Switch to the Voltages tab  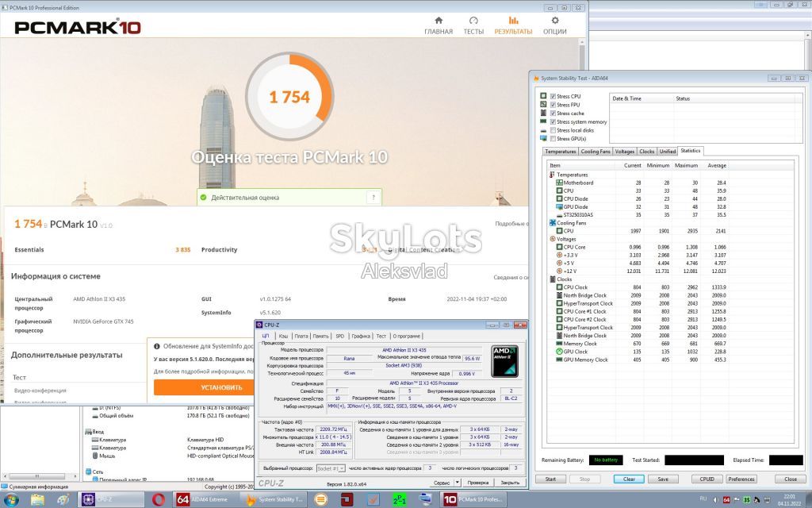point(625,152)
